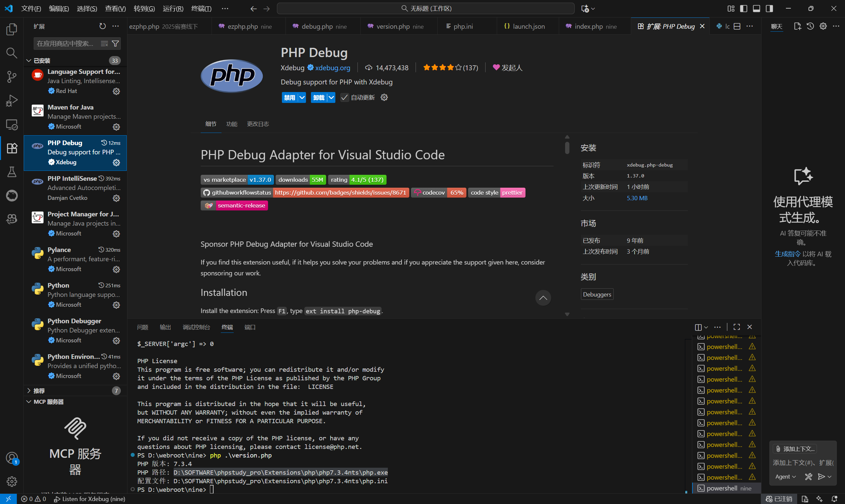Click the filter extensions funnel icon
Screen dimensions: 845x504
116,44
